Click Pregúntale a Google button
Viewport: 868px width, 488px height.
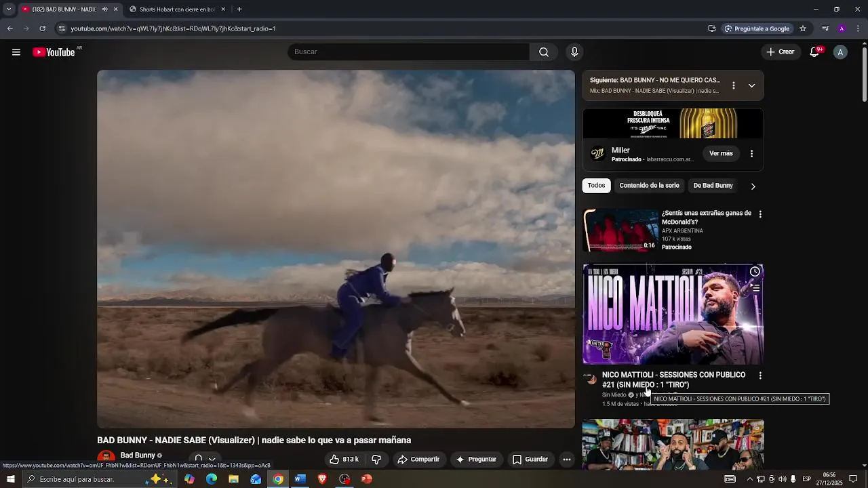757,28
